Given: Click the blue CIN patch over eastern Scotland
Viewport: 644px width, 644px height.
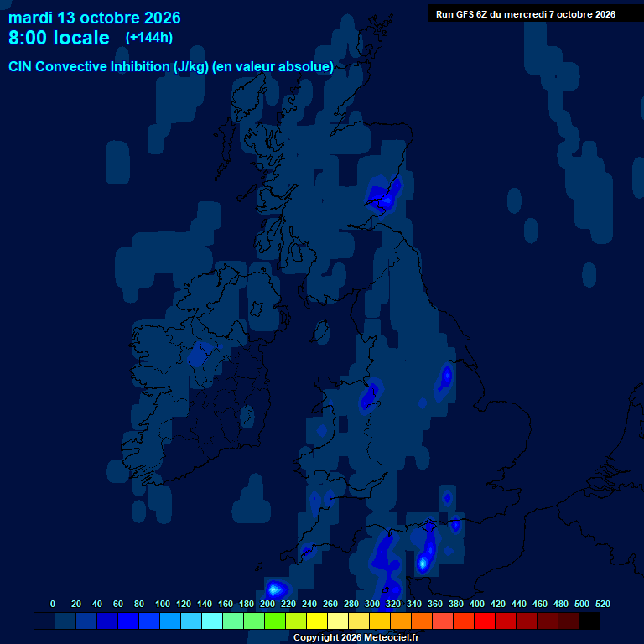Looking at the screenshot, I should (384, 194).
